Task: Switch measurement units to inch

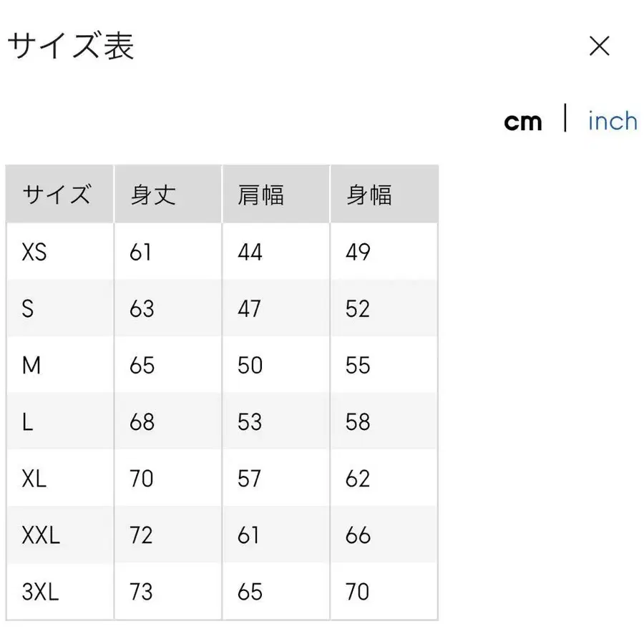Action: [x=612, y=121]
